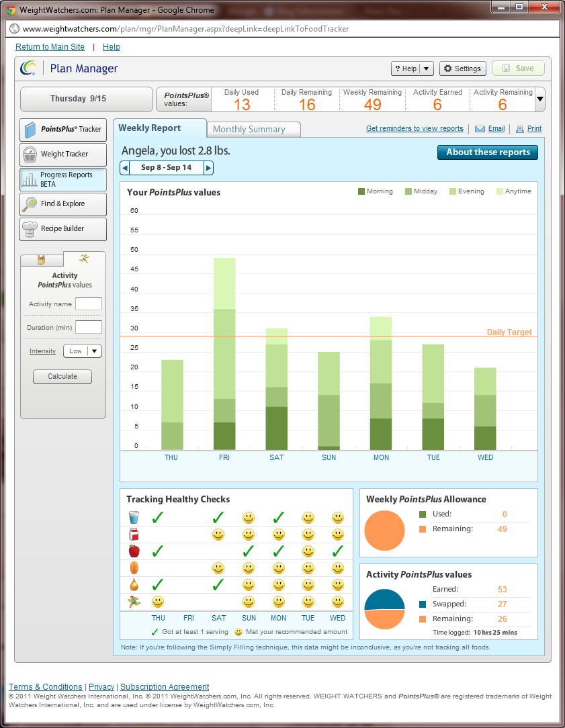
Task: Click the printer icon beside Print
Action: click(x=519, y=129)
